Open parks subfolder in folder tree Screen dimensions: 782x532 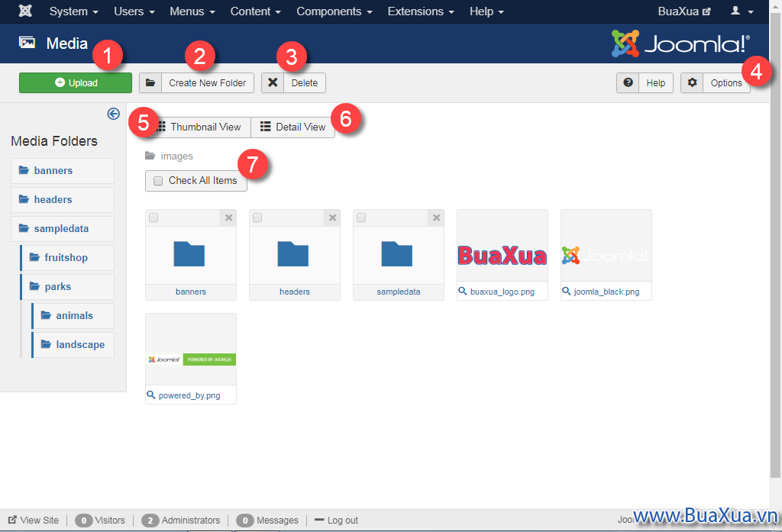67,286
